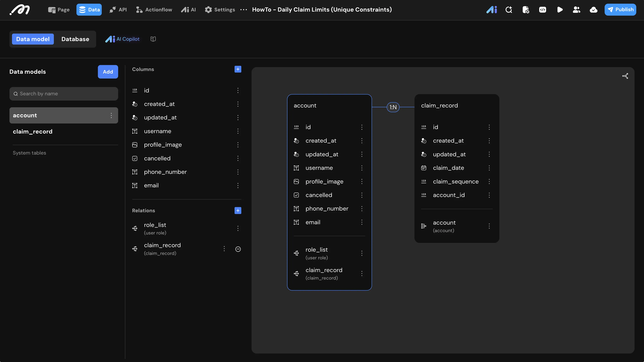Open options for role_list in account diagram card
This screenshot has height=362, width=644.
[x=362, y=253]
